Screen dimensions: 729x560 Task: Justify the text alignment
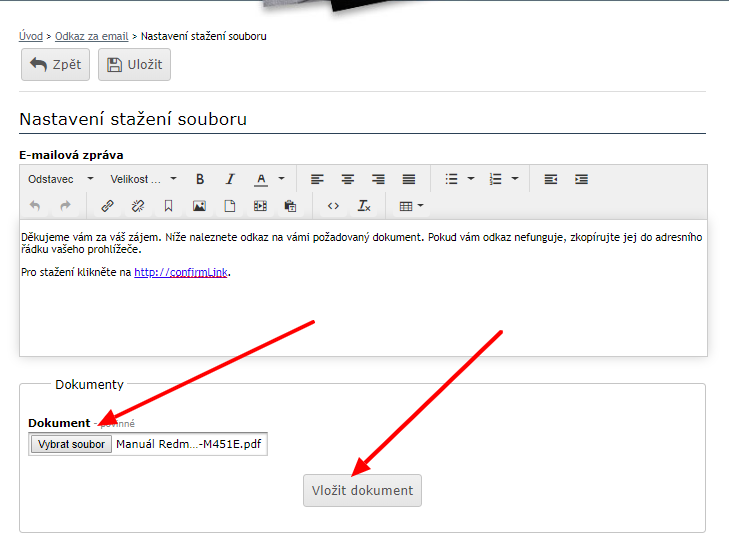click(x=409, y=179)
